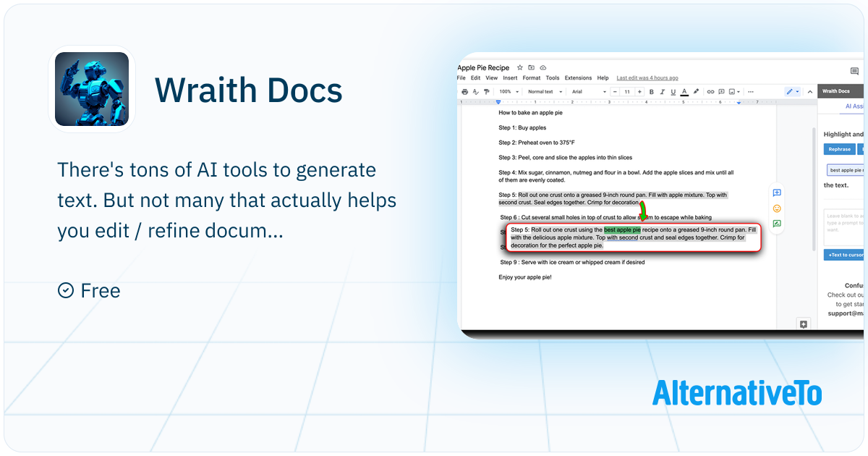Click the Apple Pie Recipe document title
This screenshot has width=868, height=456.
[483, 68]
